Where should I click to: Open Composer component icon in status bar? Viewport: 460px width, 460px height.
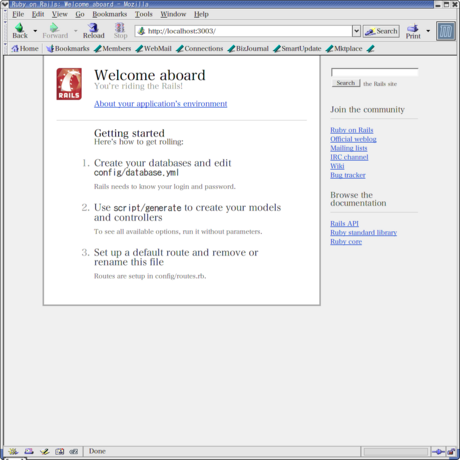click(x=44, y=452)
